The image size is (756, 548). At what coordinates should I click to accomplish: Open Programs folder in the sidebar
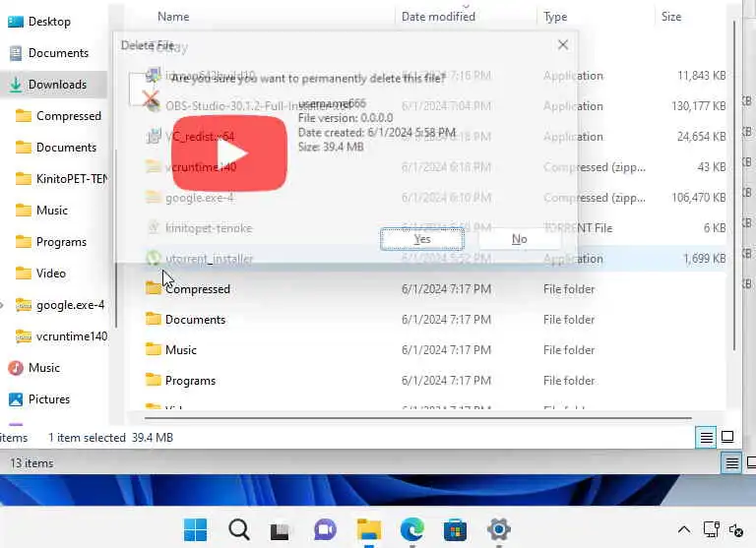pyautogui.click(x=51, y=242)
